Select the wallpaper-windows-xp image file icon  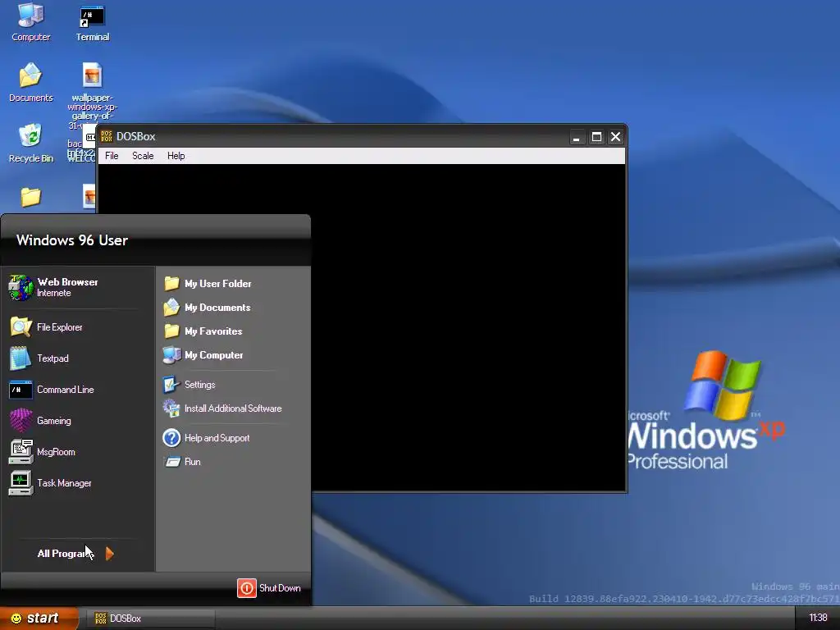[x=92, y=75]
